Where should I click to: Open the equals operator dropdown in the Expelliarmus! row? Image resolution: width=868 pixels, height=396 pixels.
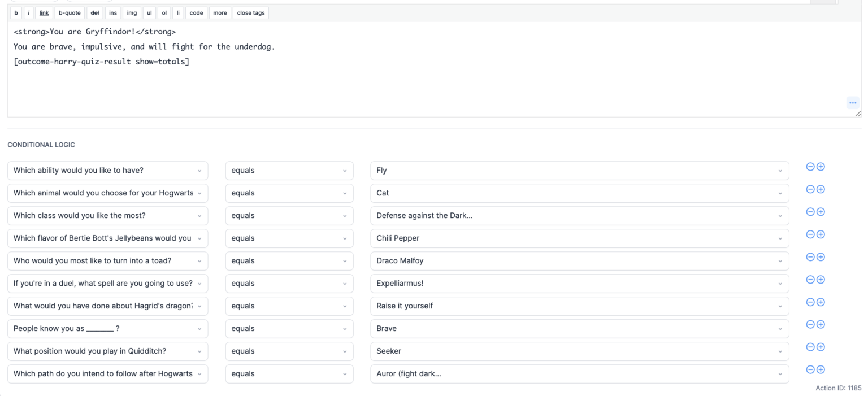[289, 284]
